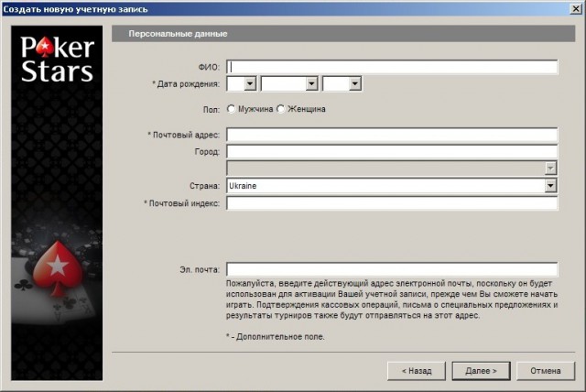The image size is (586, 392).
Task: Focus the Почтовый индекс input field
Action: coord(392,202)
